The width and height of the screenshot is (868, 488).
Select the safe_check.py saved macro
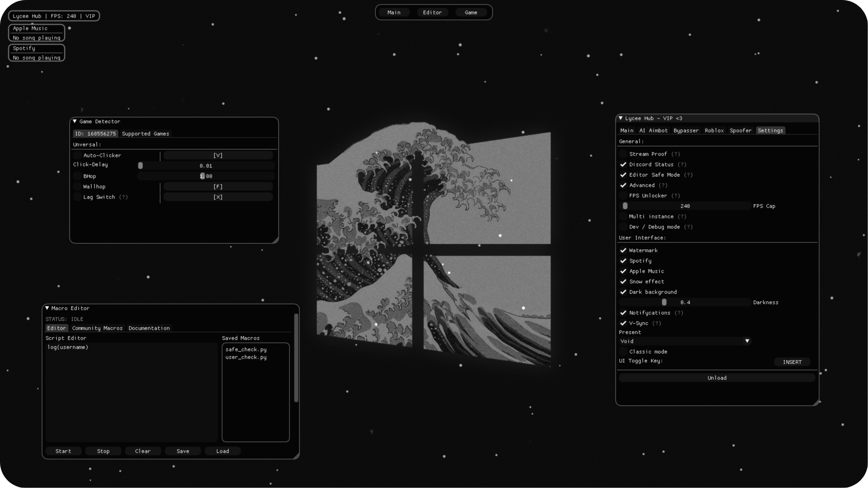246,350
